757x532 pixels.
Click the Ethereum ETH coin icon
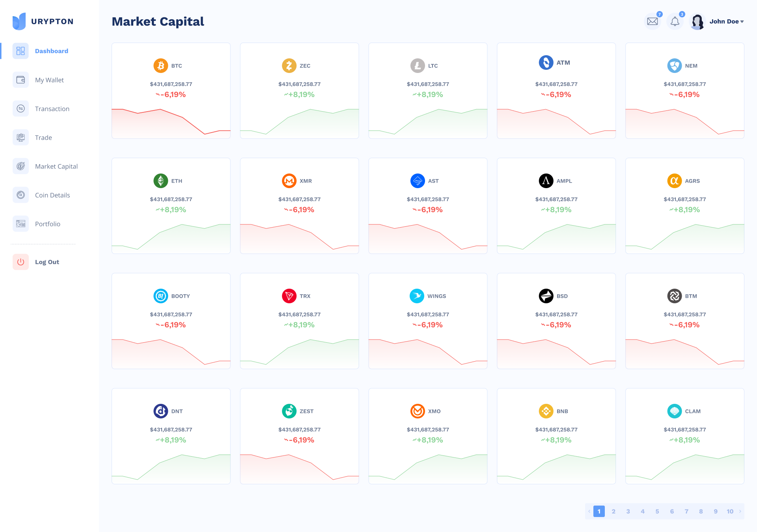(160, 181)
